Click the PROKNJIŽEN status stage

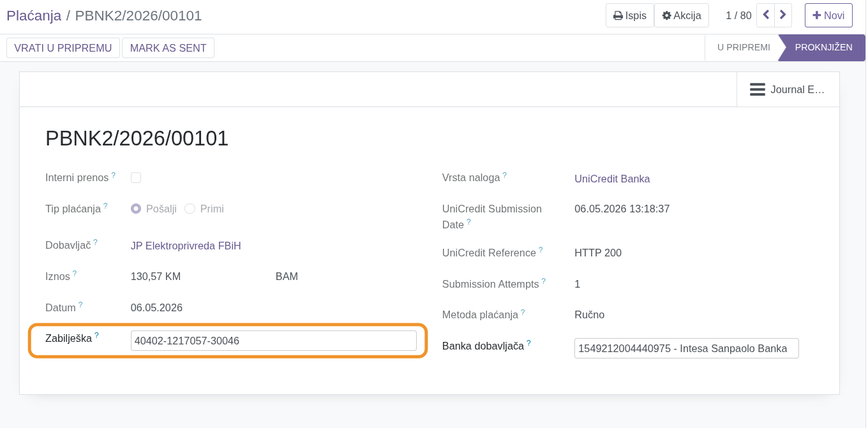coord(823,47)
